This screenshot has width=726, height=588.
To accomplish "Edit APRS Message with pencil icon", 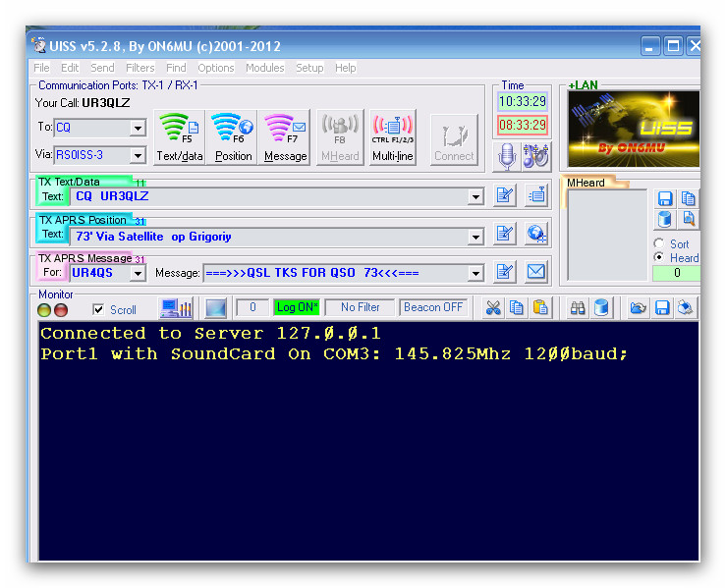I will coord(505,272).
